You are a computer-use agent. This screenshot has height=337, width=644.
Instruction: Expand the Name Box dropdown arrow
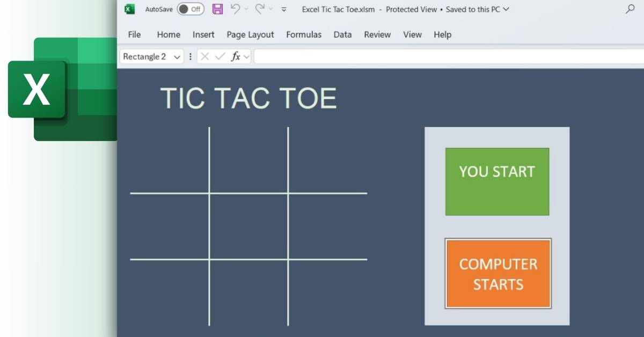click(177, 57)
